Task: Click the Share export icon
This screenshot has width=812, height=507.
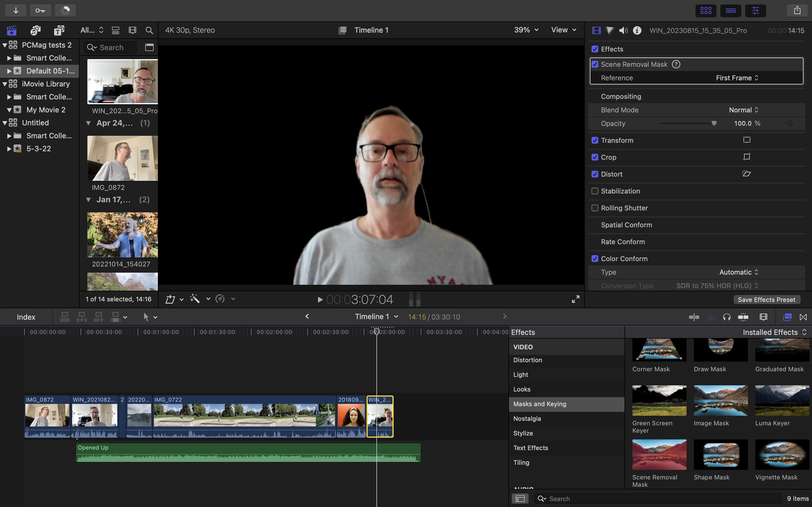Action: tap(797, 10)
